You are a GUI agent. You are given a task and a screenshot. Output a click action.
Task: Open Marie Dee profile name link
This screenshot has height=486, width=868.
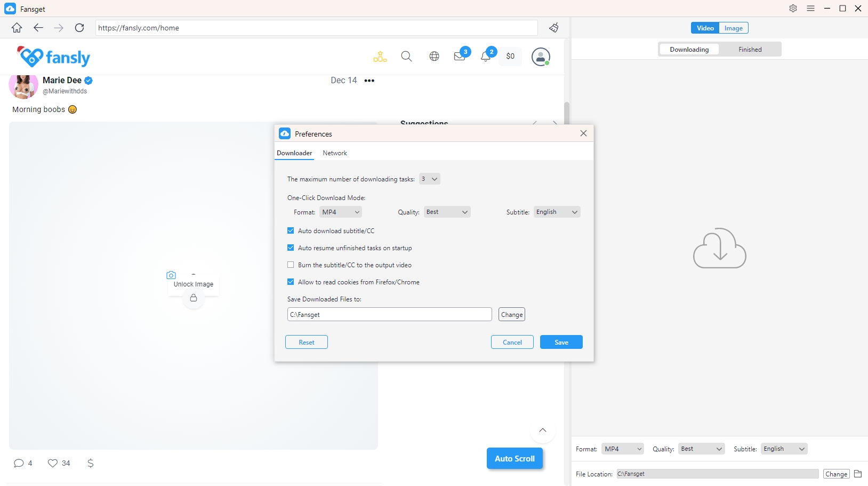(62, 80)
